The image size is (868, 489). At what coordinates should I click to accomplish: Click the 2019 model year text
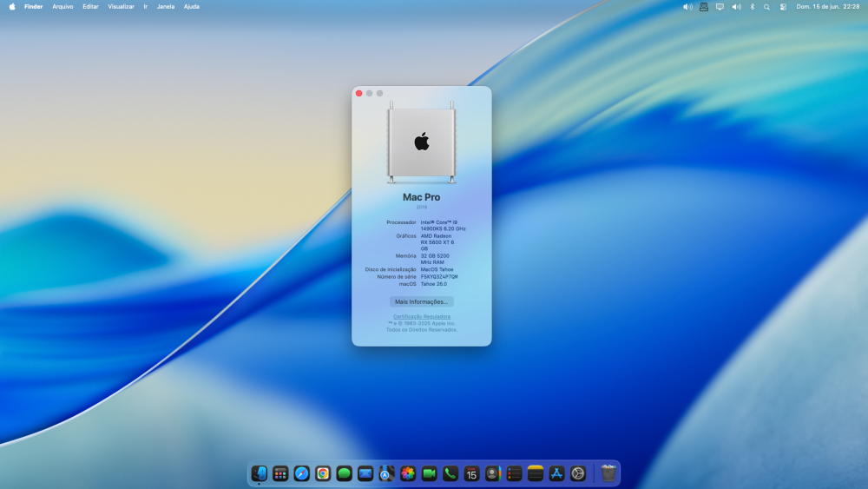(x=422, y=207)
